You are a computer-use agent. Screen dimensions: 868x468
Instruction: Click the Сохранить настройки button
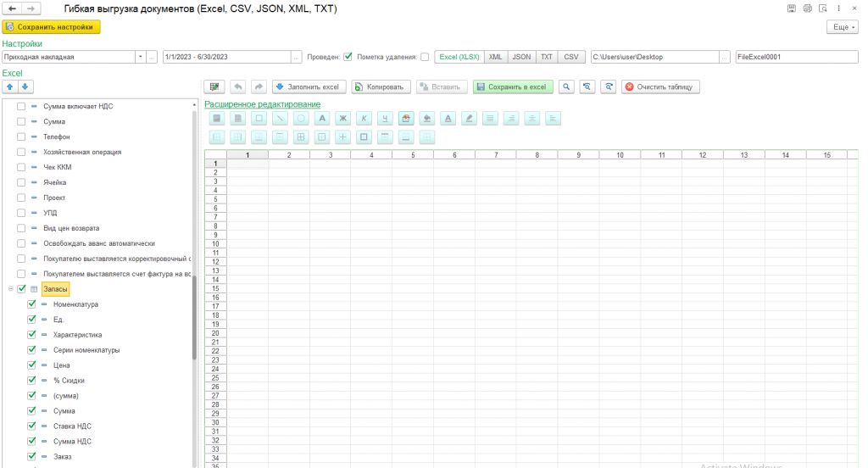click(x=51, y=26)
